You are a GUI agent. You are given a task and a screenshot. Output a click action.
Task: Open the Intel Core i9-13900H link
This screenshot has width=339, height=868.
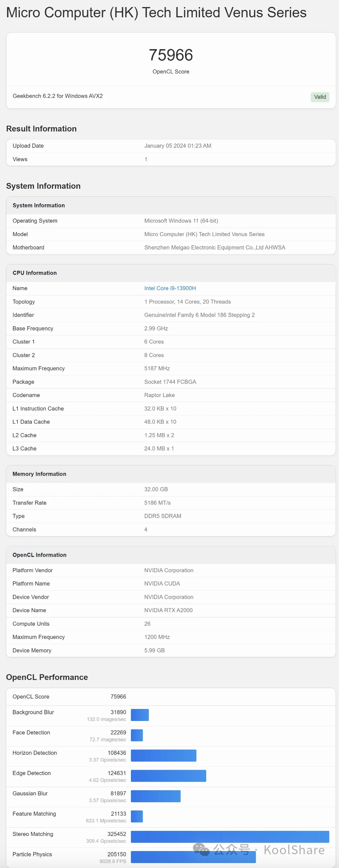[x=170, y=288]
